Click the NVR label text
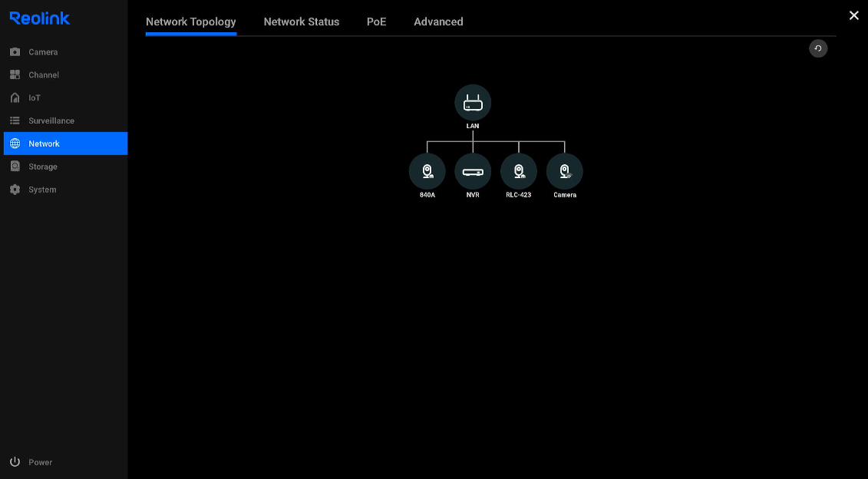 (x=473, y=195)
